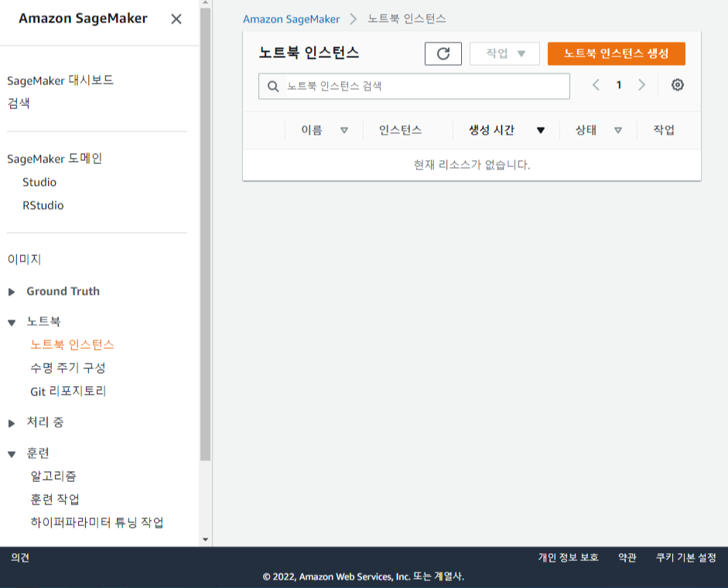Expand the 처리 중 section
Viewport: 728px width, 588px height.
tap(12, 423)
